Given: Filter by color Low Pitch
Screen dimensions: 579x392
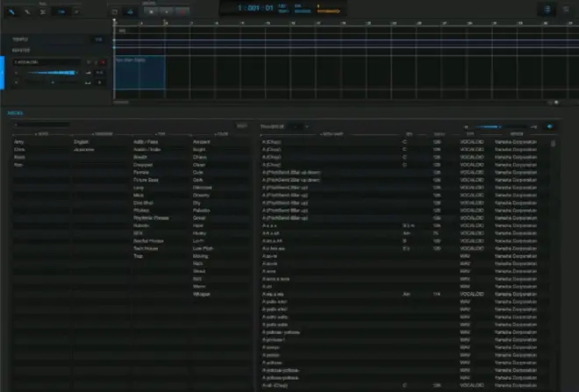Looking at the screenshot, I should point(204,248).
